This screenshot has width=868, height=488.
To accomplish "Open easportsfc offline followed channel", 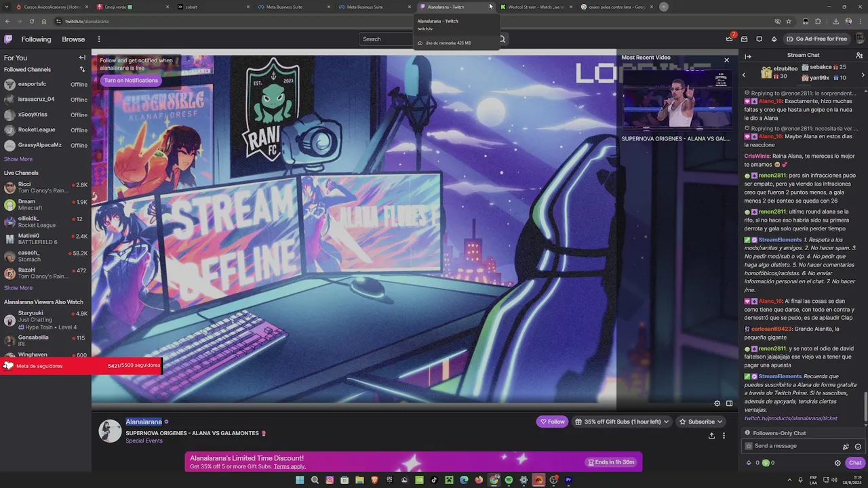I will (45, 84).
